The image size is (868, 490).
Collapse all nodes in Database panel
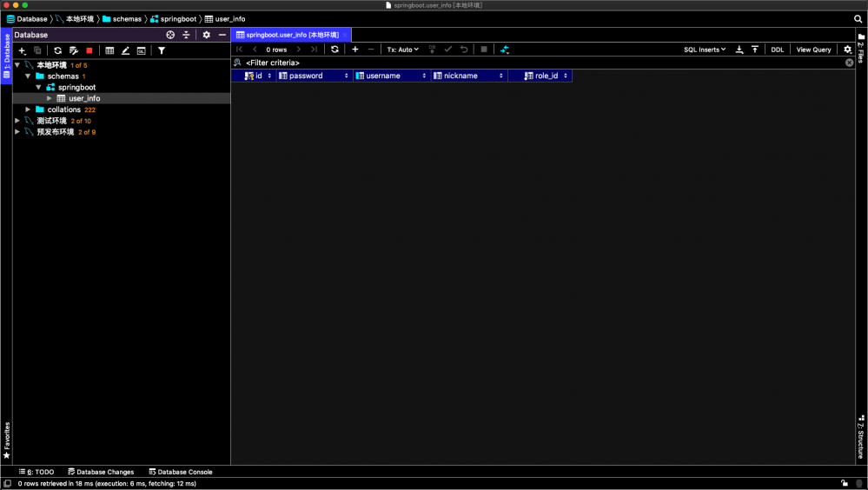pyautogui.click(x=186, y=35)
